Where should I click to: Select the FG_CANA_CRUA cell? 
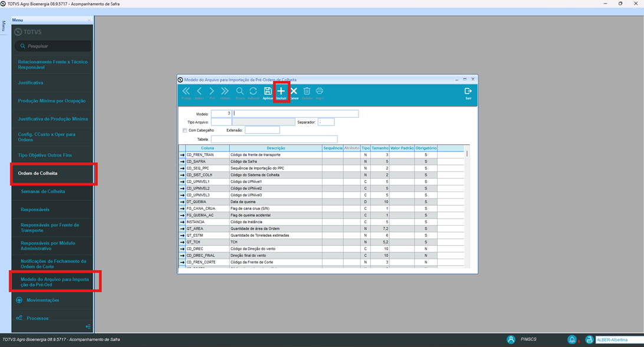(x=208, y=209)
